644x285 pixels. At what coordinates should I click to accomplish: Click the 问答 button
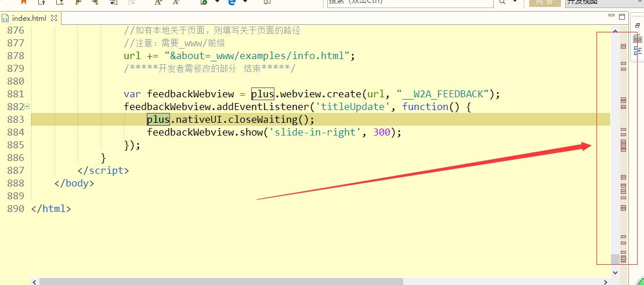(x=544, y=2)
